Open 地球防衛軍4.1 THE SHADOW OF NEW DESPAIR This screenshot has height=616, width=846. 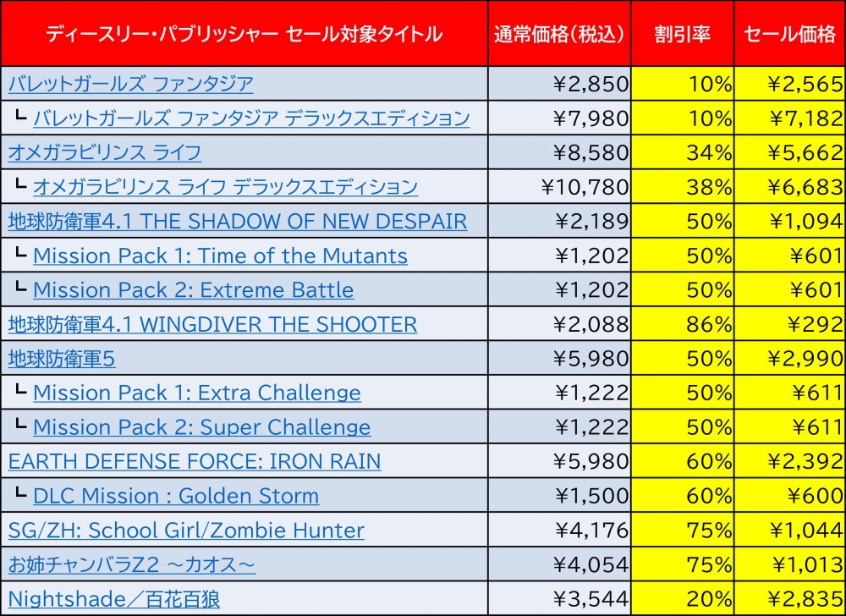point(238,222)
